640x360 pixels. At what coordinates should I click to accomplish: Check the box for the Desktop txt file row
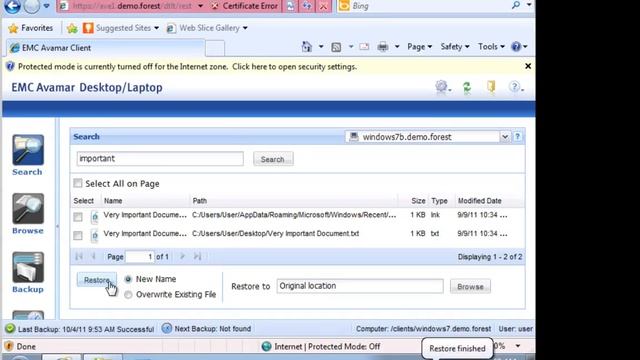tap(78, 236)
